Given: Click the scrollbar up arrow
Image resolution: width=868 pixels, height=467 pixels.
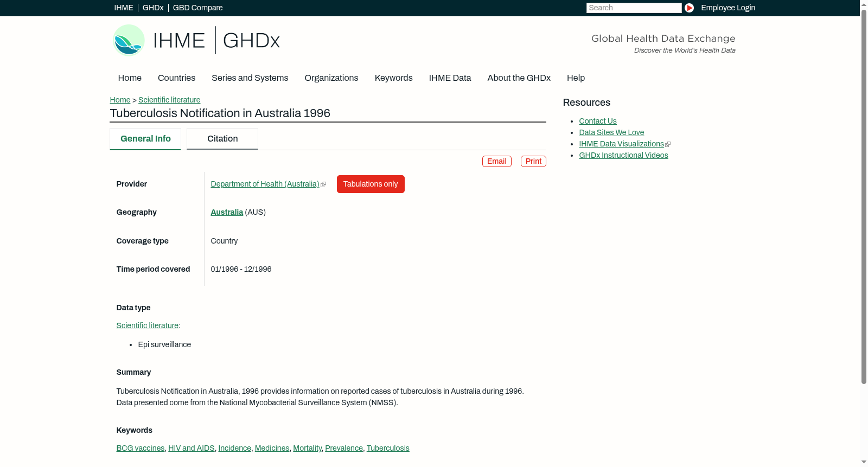Looking at the screenshot, I should coord(864,4).
